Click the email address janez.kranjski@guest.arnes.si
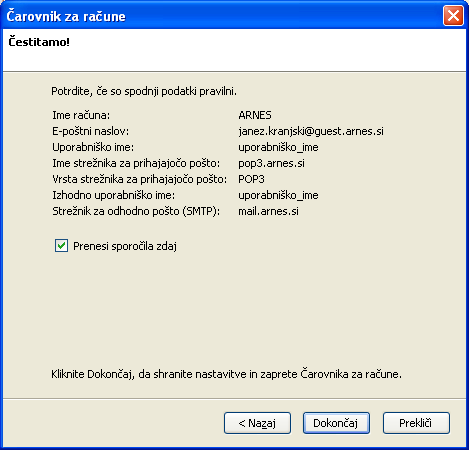The height and width of the screenshot is (450, 469). pyautogui.click(x=311, y=131)
